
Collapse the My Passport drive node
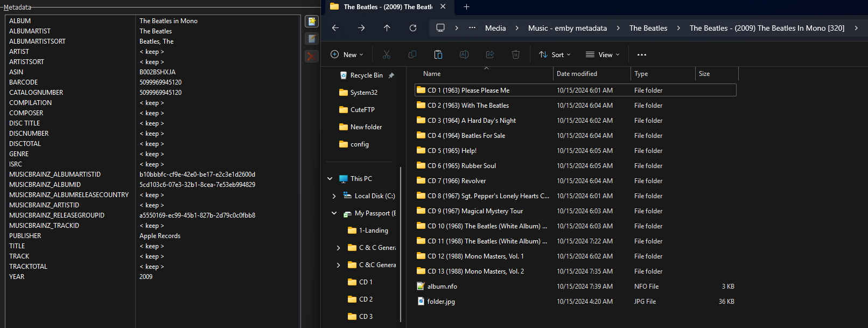click(334, 213)
